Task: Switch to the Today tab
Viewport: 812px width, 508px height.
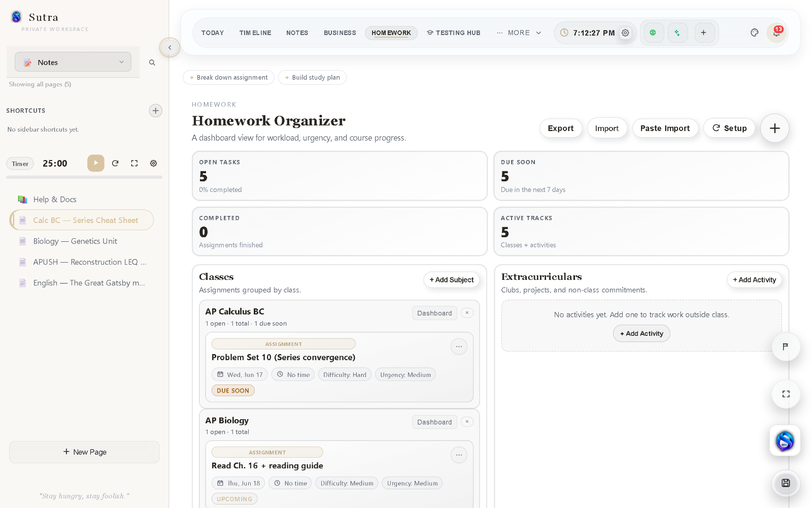Action: tap(213, 33)
